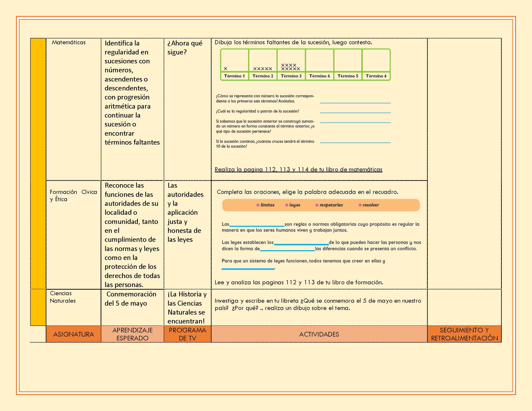Image resolution: width=532 pixels, height=411 pixels.
Task: Click '¡La Historia y las Ciencias Naturales' text
Action: 187,308
